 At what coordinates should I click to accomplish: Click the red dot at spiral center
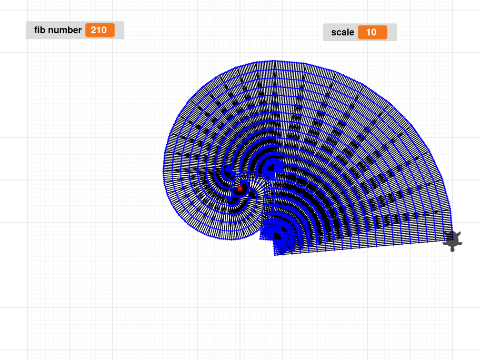(240, 189)
